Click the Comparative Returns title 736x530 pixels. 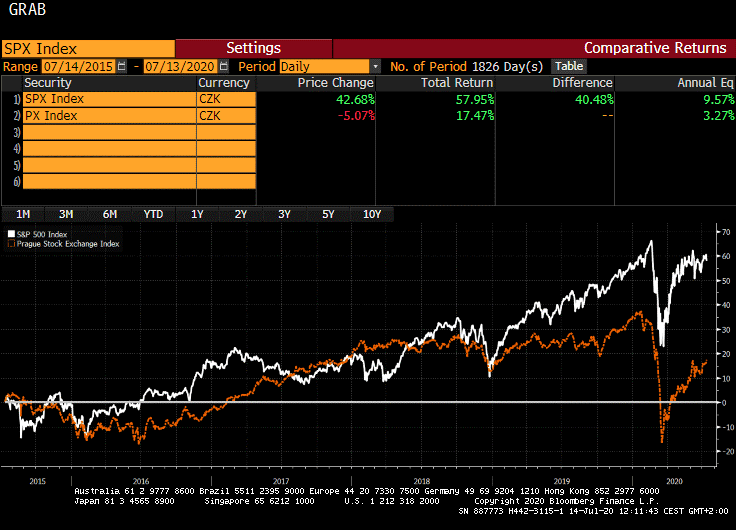655,48
